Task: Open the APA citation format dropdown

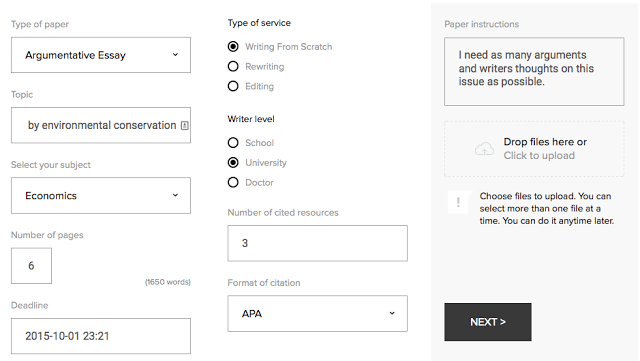Action: pyautogui.click(x=318, y=314)
